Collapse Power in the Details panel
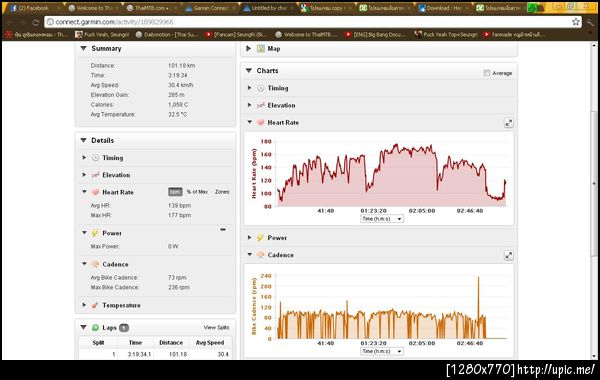The width and height of the screenshot is (600, 380). click(84, 233)
